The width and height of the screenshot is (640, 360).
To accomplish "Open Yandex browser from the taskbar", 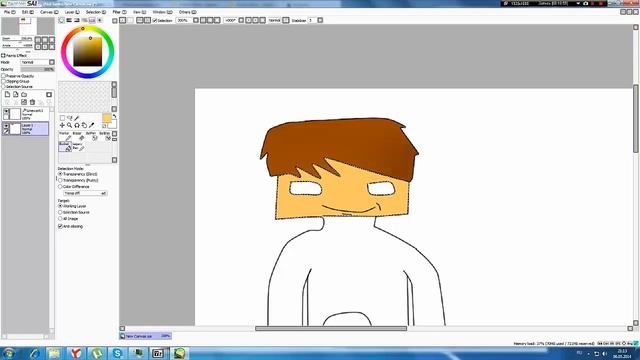I will pos(75,353).
